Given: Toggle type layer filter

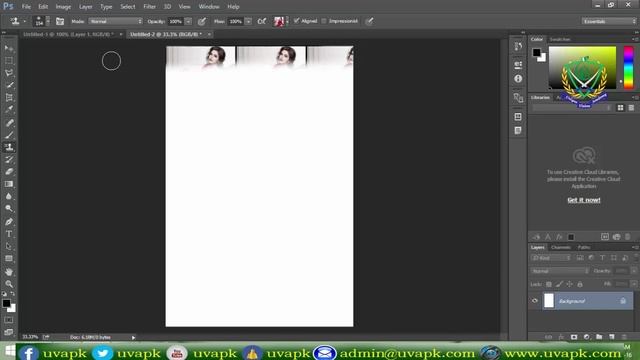Looking at the screenshot, I should click(x=602, y=258).
